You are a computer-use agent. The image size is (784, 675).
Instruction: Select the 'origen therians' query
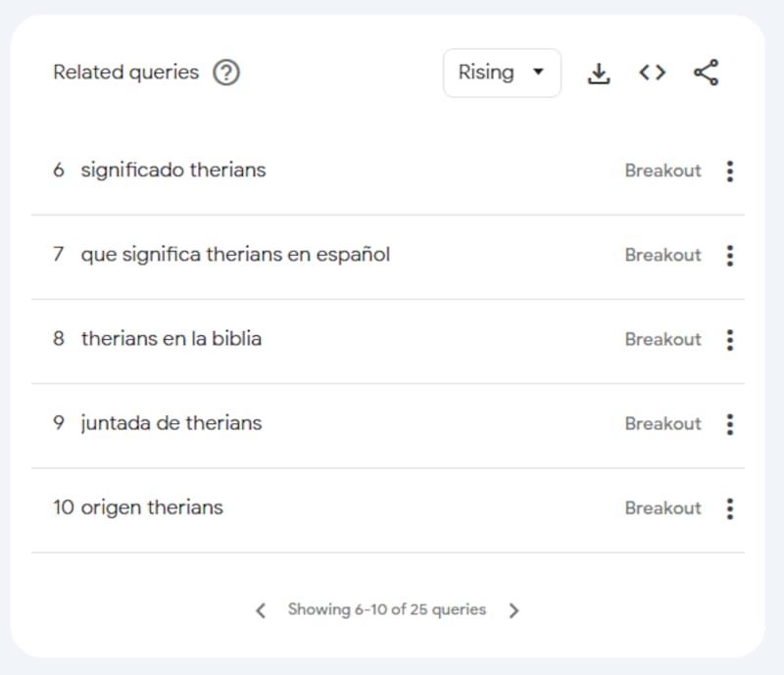pos(151,507)
